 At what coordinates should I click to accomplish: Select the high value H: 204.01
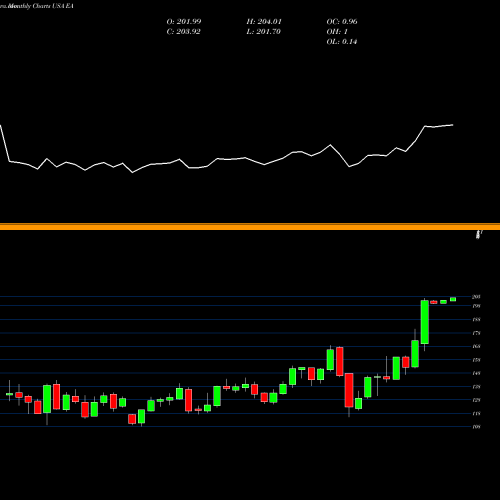[264, 22]
